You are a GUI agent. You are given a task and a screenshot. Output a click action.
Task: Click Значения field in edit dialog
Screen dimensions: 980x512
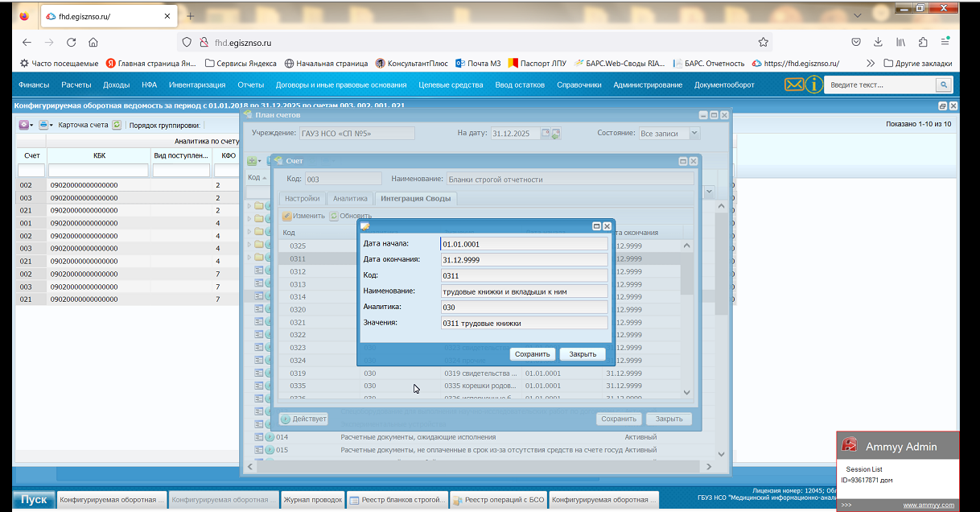pyautogui.click(x=524, y=323)
